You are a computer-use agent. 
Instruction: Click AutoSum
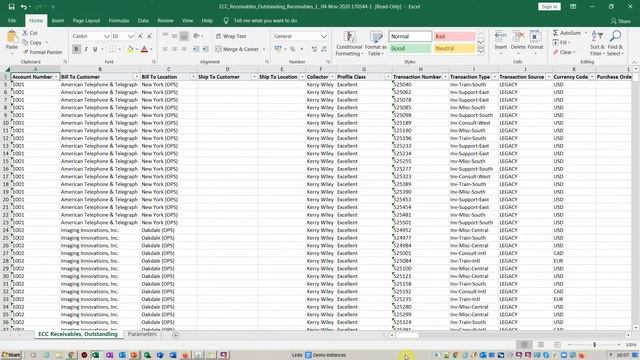[567, 33]
